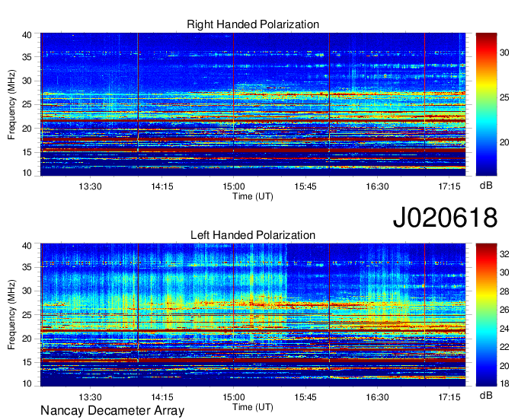The height and width of the screenshot is (420, 518).
Task: Click the 20 value beside Right Handed colorbar
Action: click(x=504, y=142)
